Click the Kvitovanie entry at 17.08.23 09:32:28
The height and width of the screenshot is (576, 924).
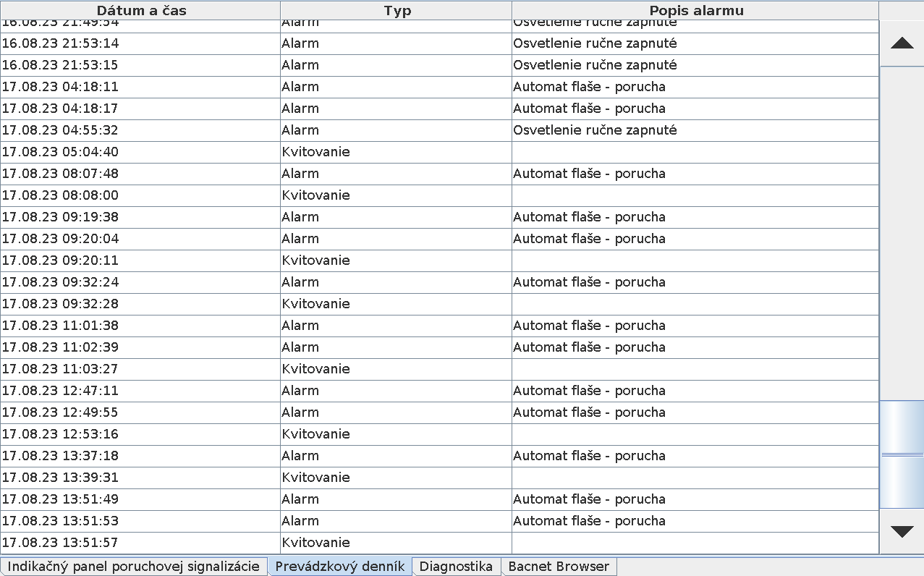(315, 304)
